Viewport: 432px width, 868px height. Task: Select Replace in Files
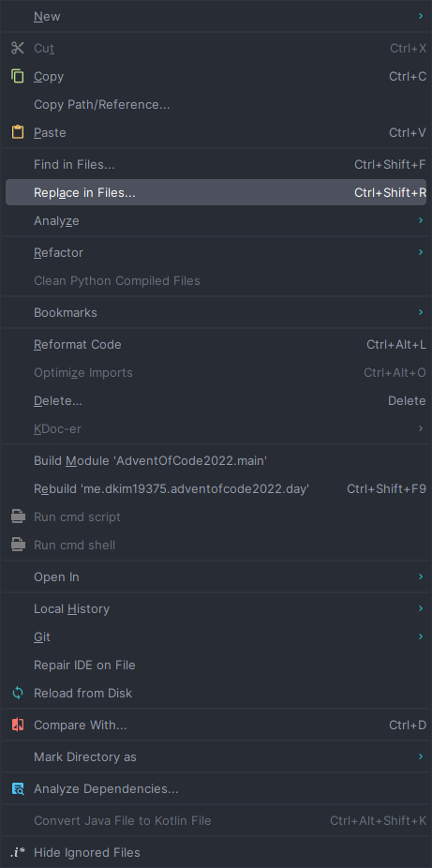coord(216,193)
